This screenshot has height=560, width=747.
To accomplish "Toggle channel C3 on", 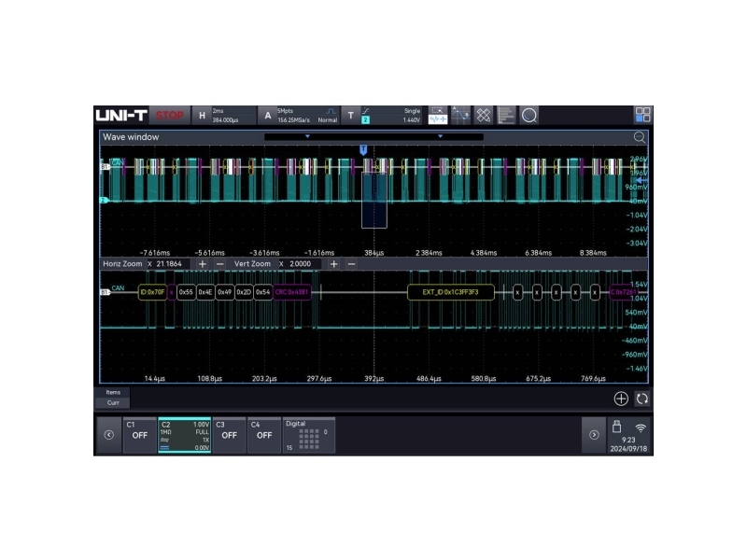I will pyautogui.click(x=229, y=435).
